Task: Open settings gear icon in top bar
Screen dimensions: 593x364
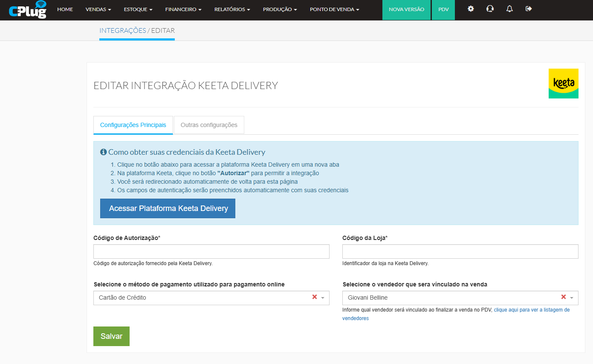Action: click(x=471, y=9)
